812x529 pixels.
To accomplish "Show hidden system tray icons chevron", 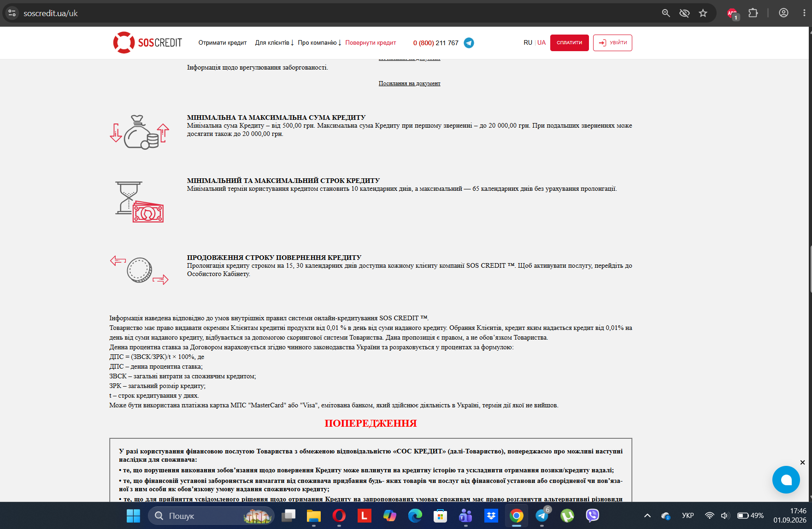I will (647, 516).
